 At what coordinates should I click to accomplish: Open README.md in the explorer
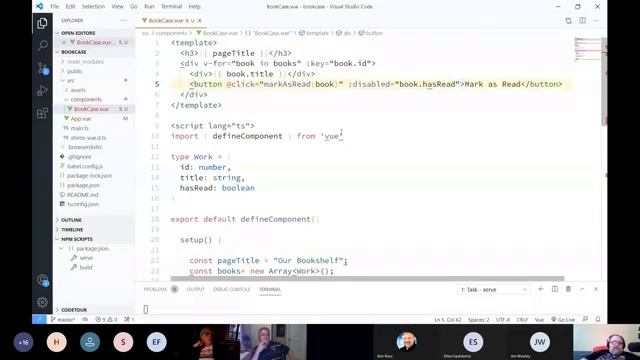click(82, 195)
